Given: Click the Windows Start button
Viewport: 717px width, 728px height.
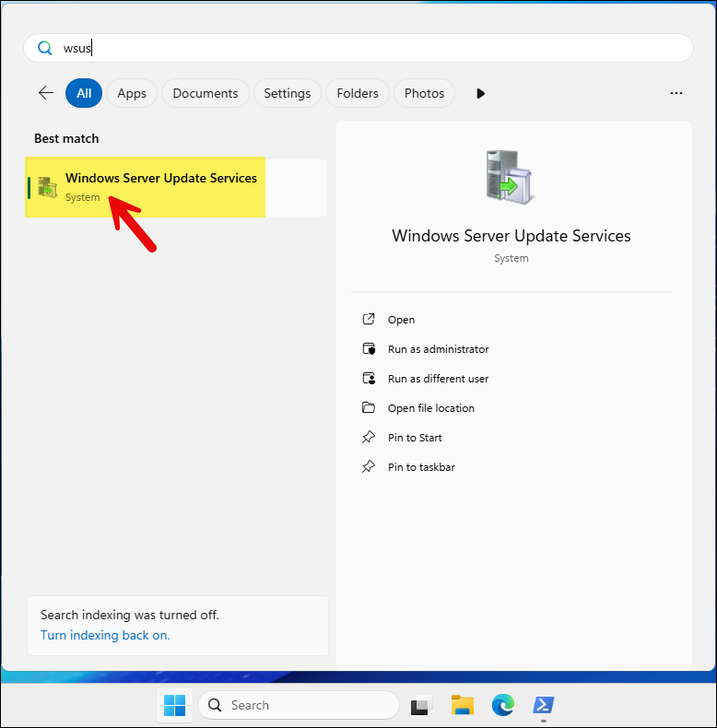Looking at the screenshot, I should [x=174, y=705].
